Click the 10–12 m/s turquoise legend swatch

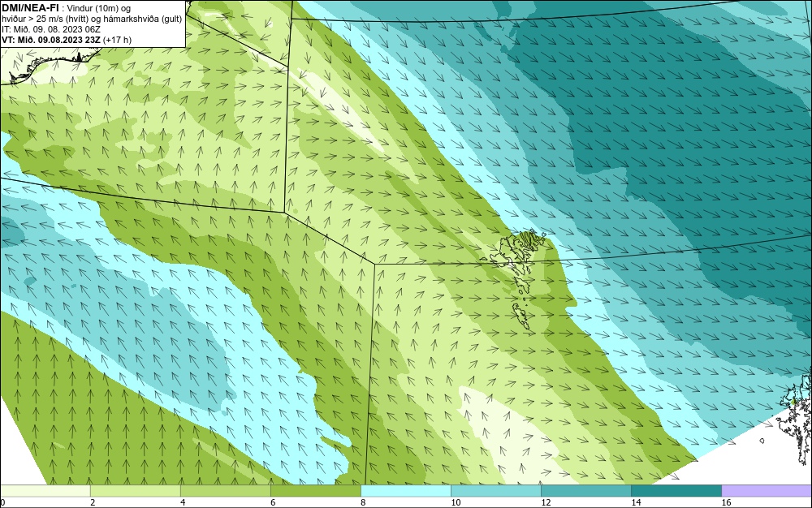click(496, 490)
